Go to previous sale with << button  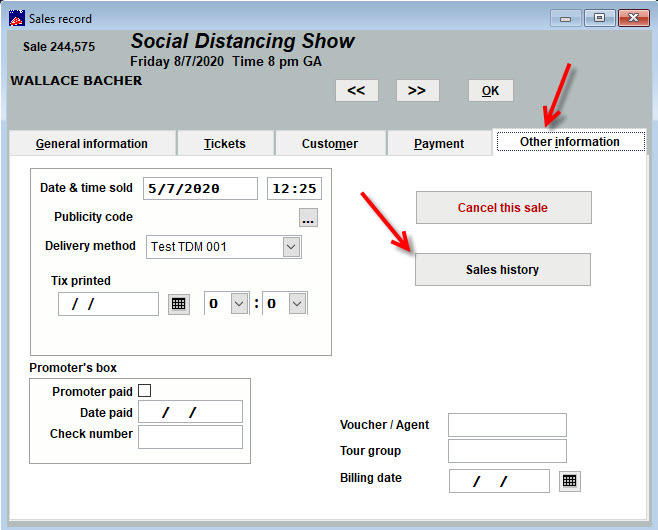[356, 90]
